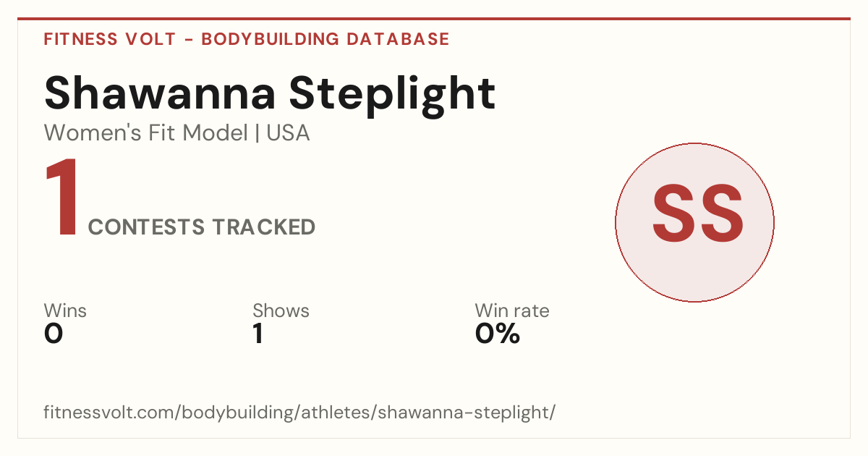Click the Shows label

(x=281, y=311)
